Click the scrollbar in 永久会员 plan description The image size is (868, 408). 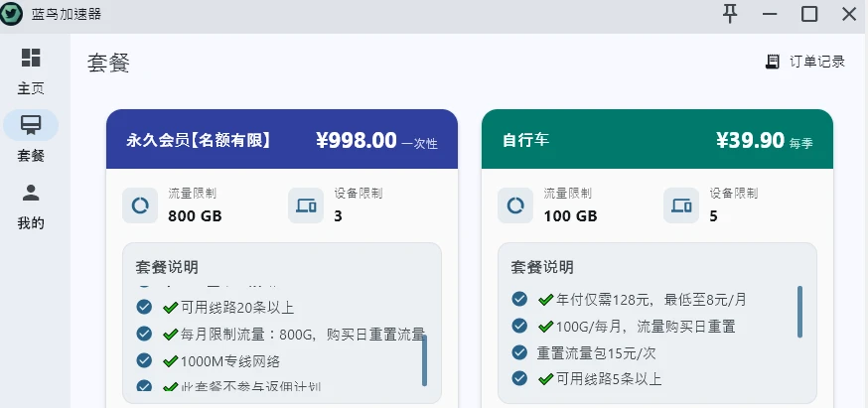click(x=424, y=359)
